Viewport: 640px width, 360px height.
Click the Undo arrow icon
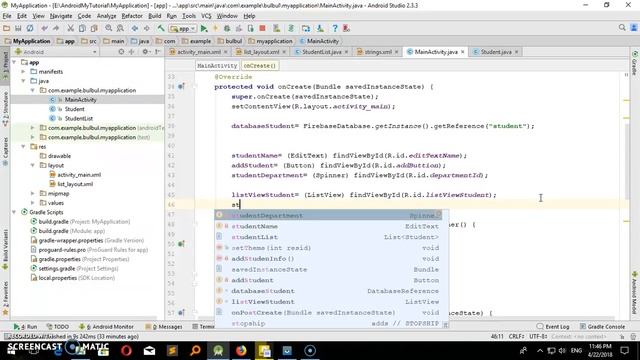coord(44,28)
